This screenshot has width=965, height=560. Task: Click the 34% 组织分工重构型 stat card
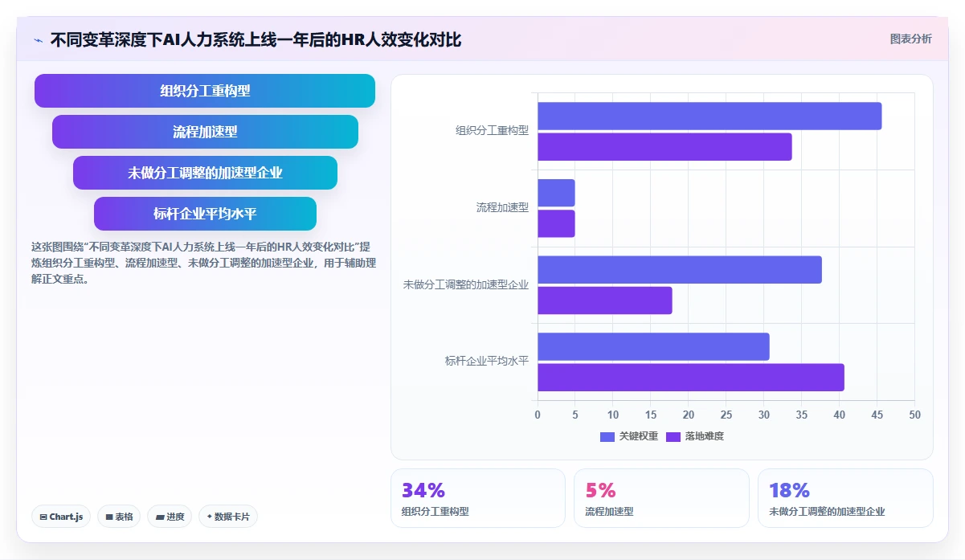[478, 498]
